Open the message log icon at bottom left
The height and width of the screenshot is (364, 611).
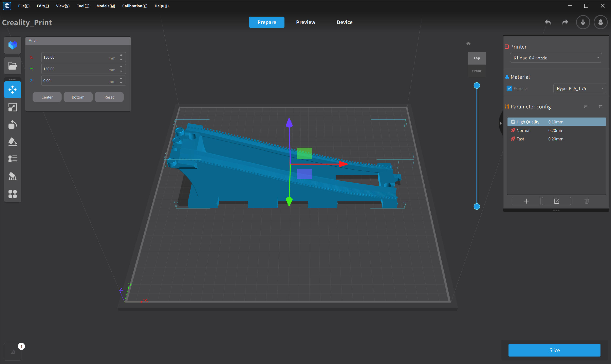point(13,351)
